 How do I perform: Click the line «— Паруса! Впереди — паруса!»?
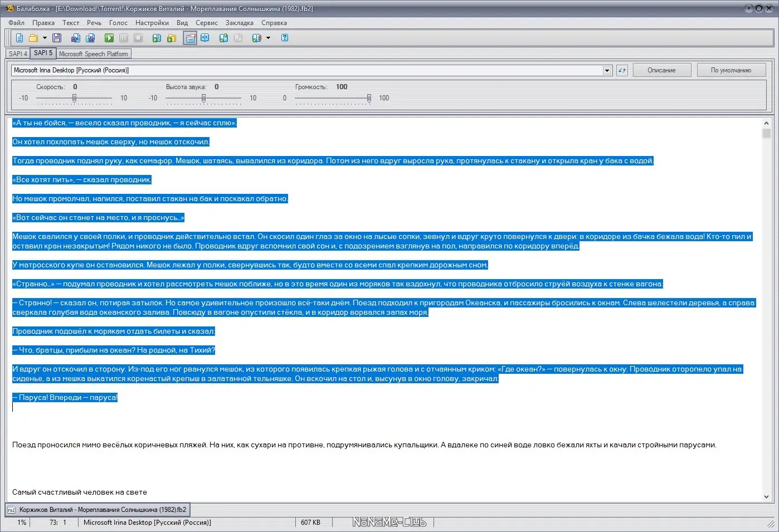(65, 398)
